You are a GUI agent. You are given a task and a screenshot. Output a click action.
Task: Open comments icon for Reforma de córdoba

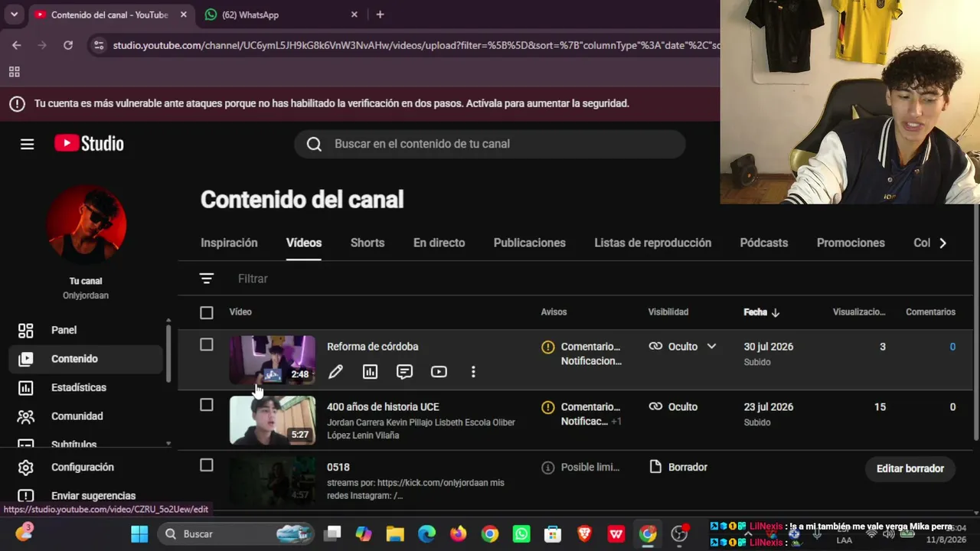[405, 372]
